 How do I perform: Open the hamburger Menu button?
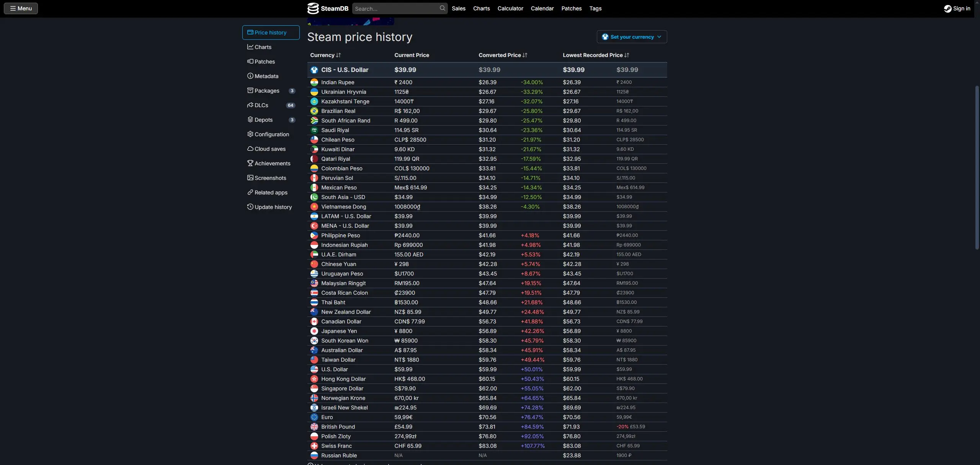pyautogui.click(x=21, y=8)
